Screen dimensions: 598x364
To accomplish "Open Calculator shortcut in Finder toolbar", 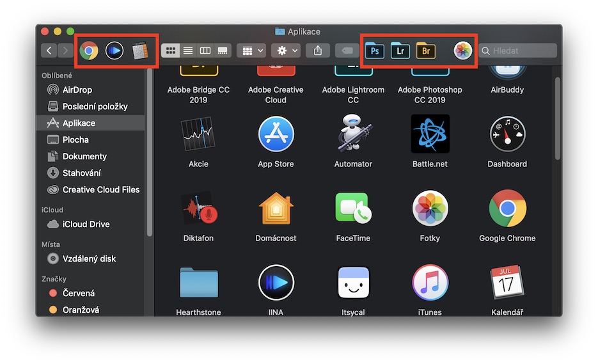I will [x=140, y=51].
